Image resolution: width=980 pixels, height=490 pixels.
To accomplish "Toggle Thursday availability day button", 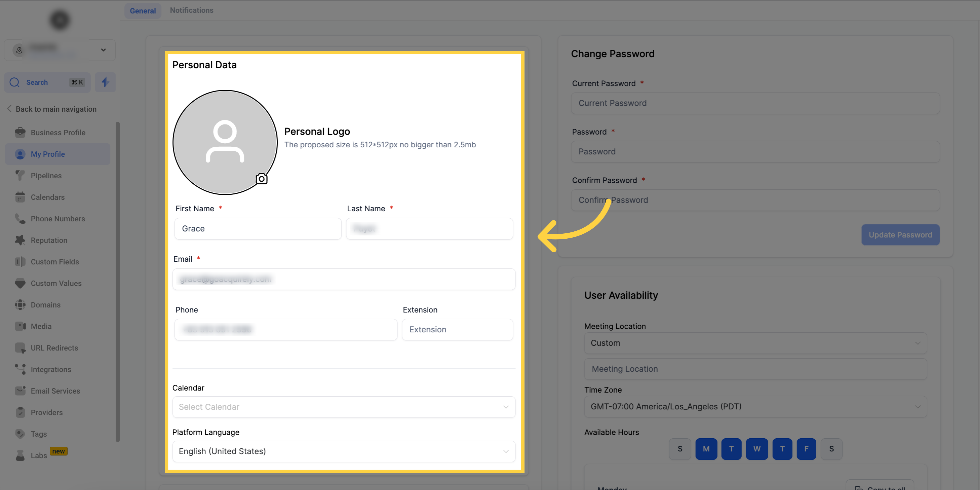I will coord(782,449).
